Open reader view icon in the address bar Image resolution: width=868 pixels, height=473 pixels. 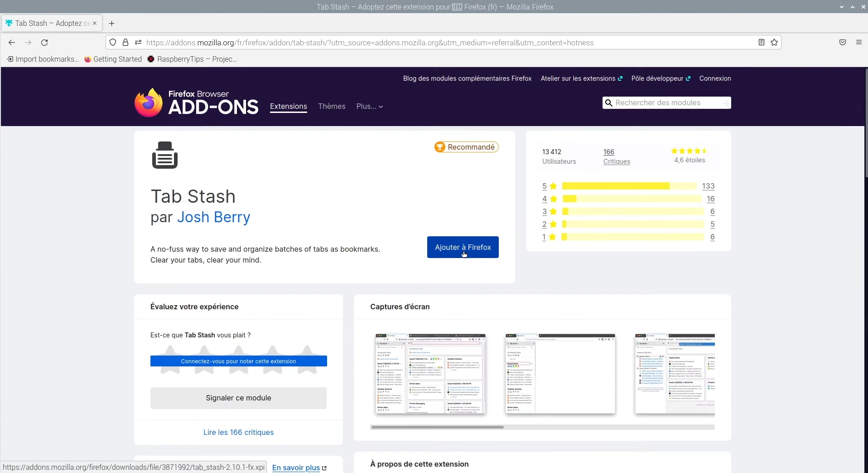pos(762,42)
